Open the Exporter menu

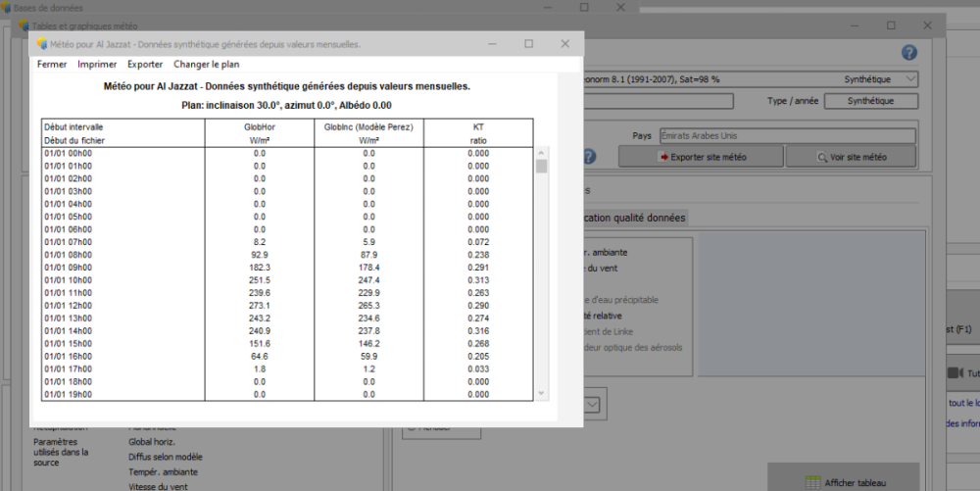(145, 64)
